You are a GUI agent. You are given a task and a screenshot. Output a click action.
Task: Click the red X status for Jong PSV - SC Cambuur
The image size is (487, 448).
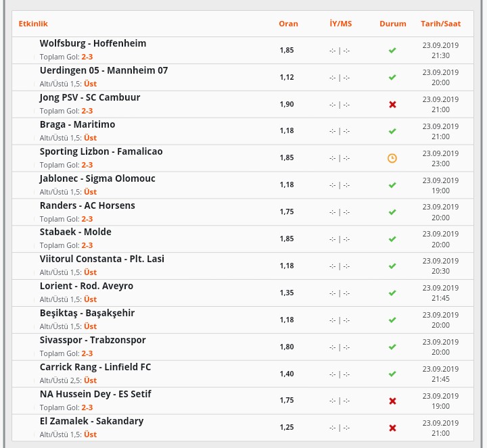click(x=392, y=105)
